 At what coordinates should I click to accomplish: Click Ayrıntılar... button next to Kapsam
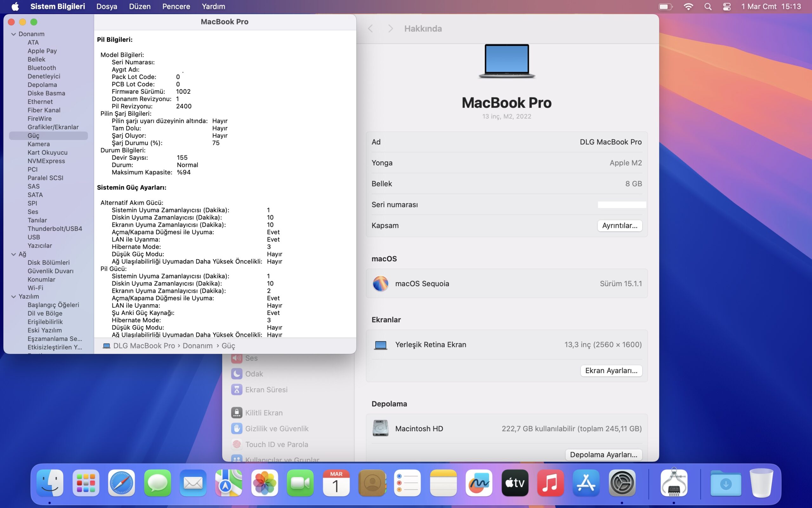pos(619,225)
